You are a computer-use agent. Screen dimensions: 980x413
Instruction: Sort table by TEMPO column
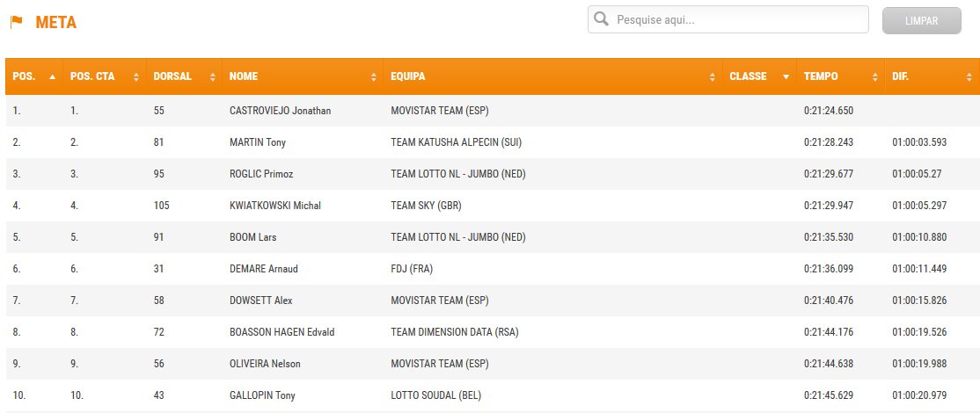coord(841,76)
